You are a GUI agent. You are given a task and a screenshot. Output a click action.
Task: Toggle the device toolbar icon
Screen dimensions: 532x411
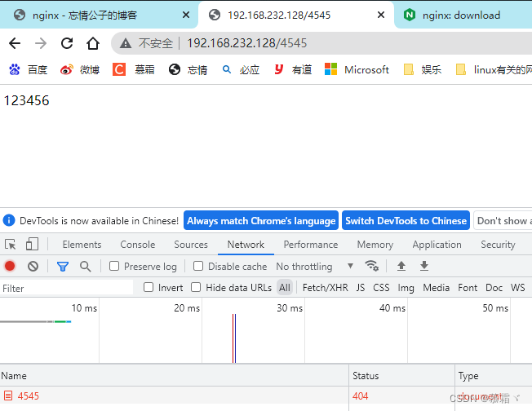[32, 244]
